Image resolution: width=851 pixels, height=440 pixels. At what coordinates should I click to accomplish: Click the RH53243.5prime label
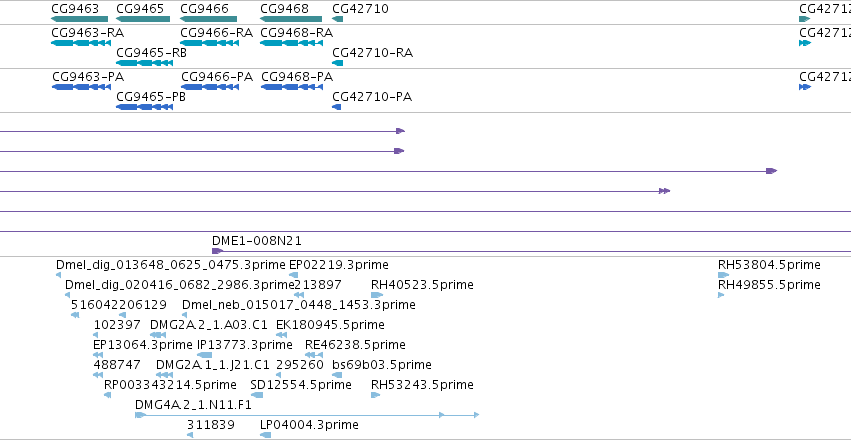(x=422, y=385)
